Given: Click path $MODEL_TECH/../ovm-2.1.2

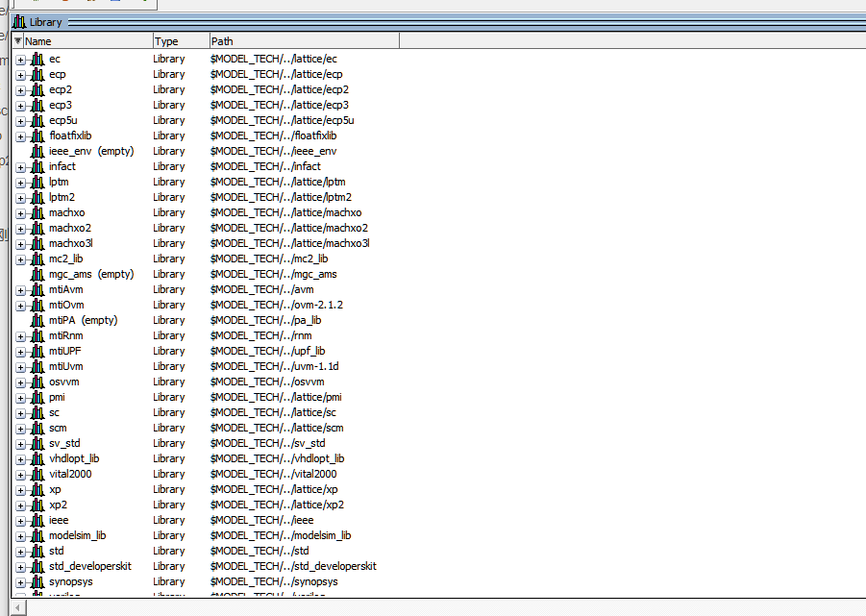Looking at the screenshot, I should coord(277,305).
